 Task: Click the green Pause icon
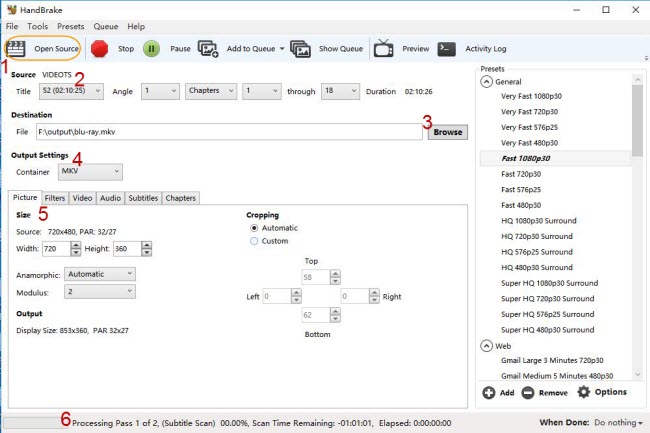151,48
